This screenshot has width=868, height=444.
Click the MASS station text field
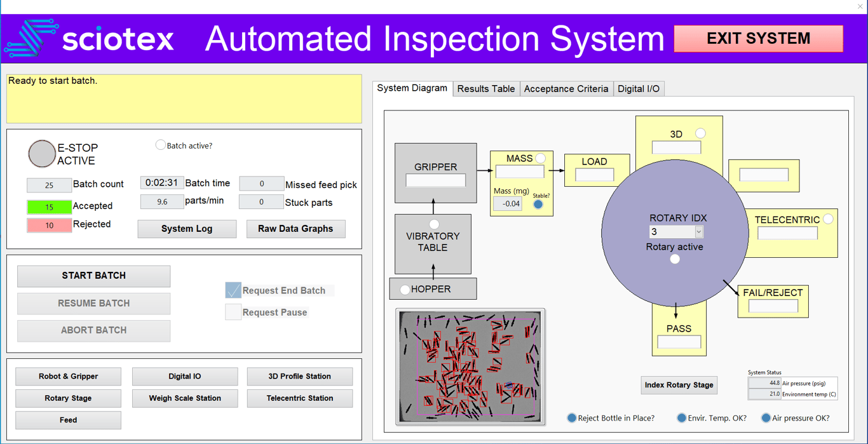pos(520,172)
